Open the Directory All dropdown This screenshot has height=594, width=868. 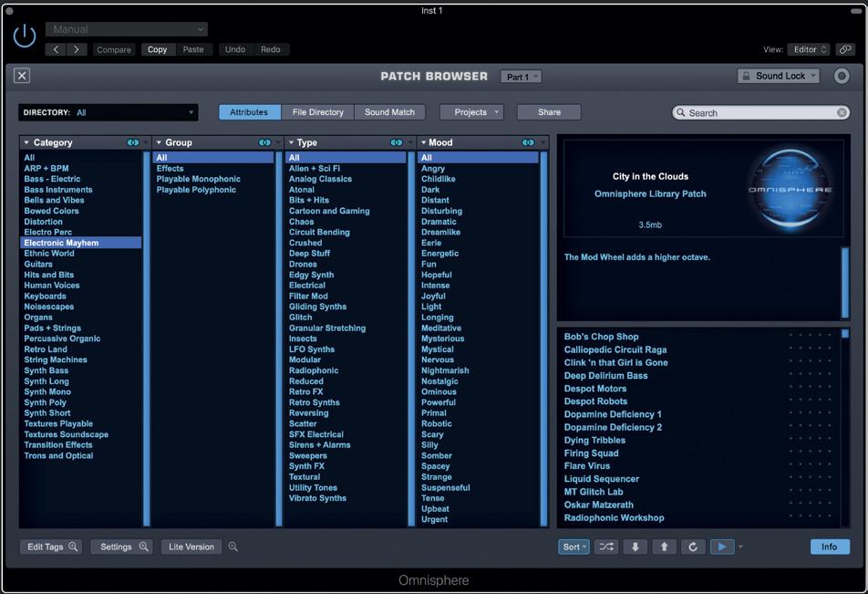pyautogui.click(x=108, y=112)
